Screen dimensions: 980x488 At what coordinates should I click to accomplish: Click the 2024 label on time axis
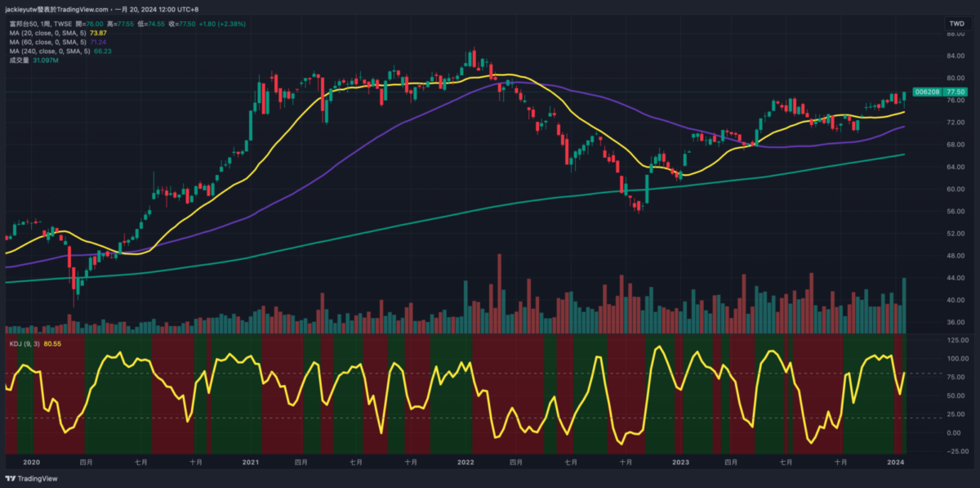pos(895,463)
